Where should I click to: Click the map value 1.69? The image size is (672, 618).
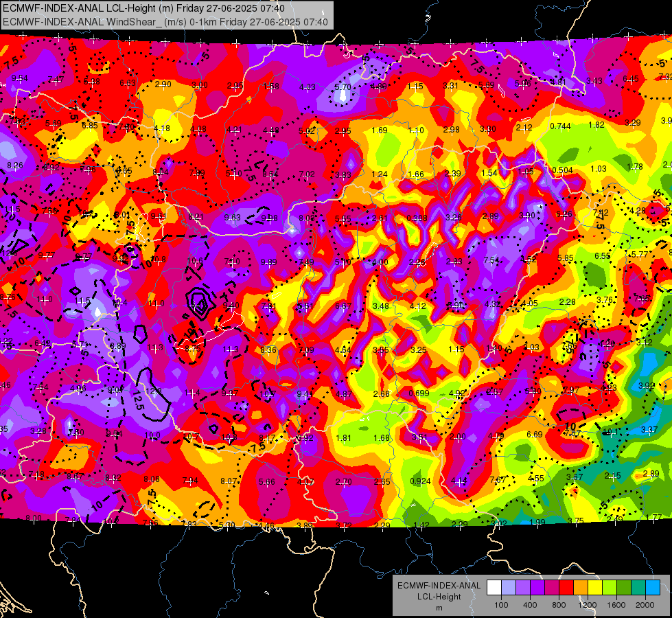click(380, 130)
